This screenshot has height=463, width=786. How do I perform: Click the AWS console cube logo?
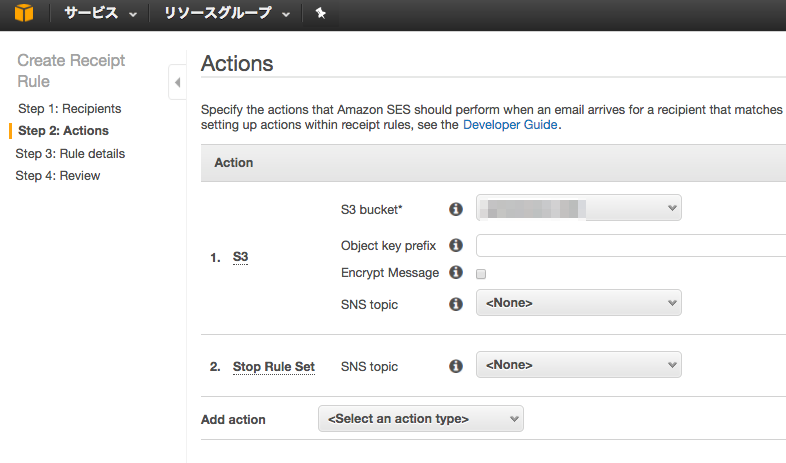24,13
